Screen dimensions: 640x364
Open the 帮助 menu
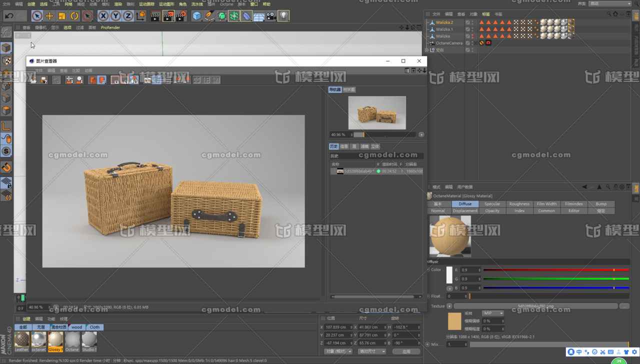pyautogui.click(x=266, y=4)
